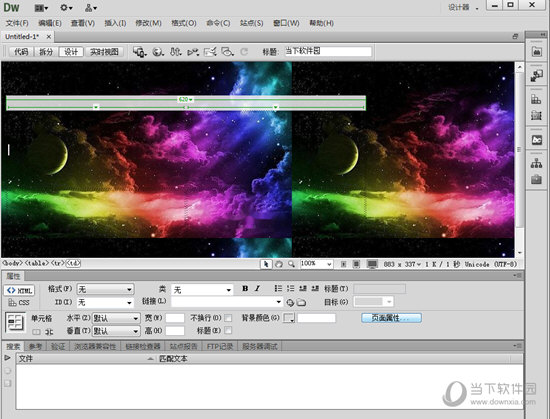Open the 垂直(T) vertical alignment dropdown
Screen dimensions: 550x419
[x=116, y=331]
